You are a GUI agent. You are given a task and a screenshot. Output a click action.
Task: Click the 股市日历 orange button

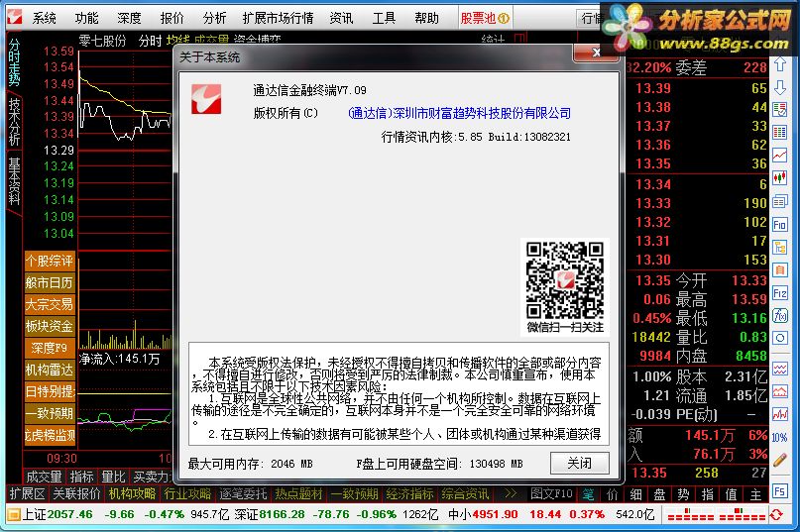click(x=50, y=282)
